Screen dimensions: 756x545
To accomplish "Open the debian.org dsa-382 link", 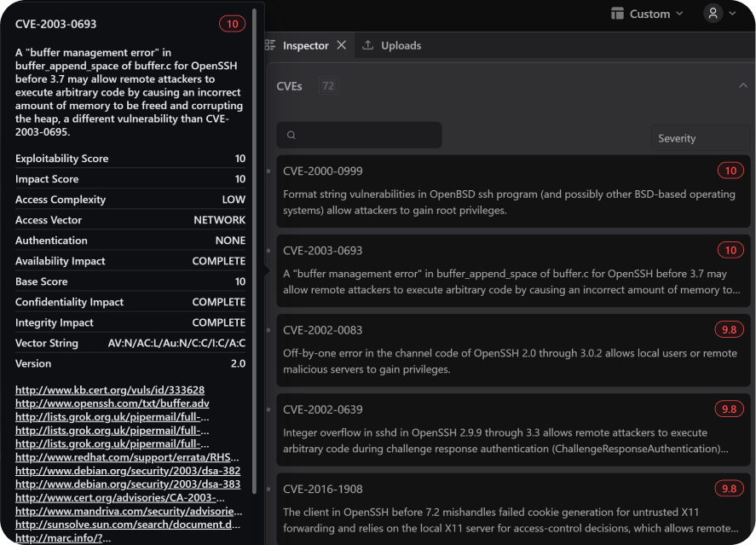I will [128, 471].
